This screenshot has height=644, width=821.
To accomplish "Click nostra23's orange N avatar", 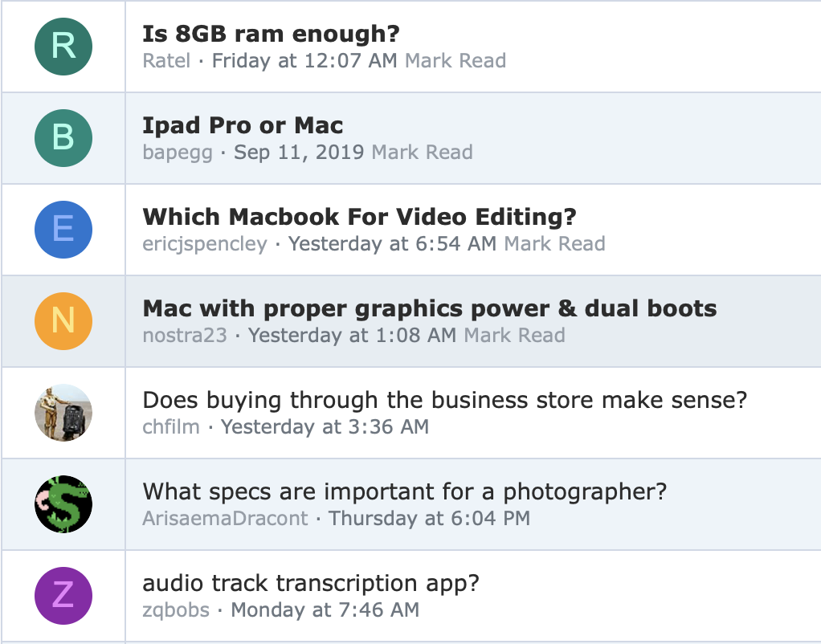I will [x=63, y=321].
